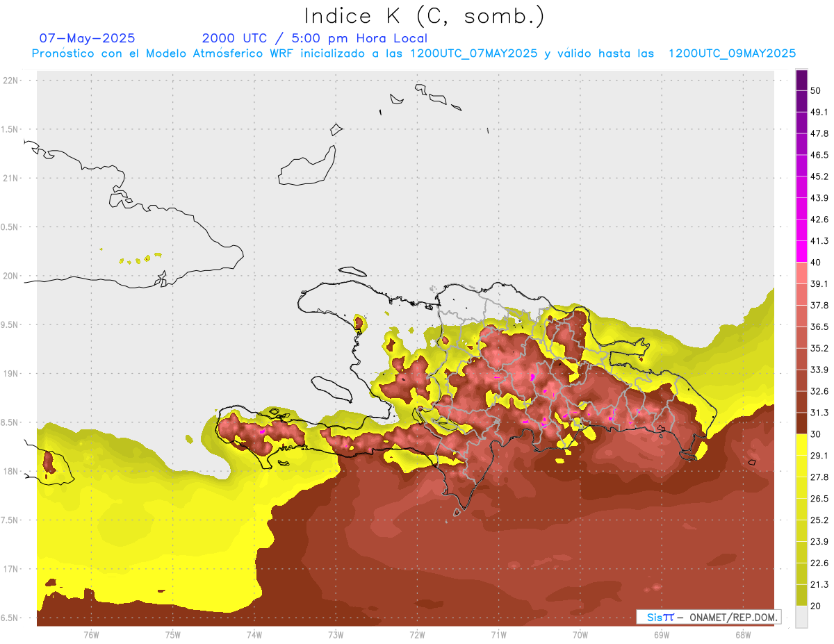Screen dimensions: 834x644
Task: Select the swatch between 35.2 and 36.5
Action: [801, 338]
